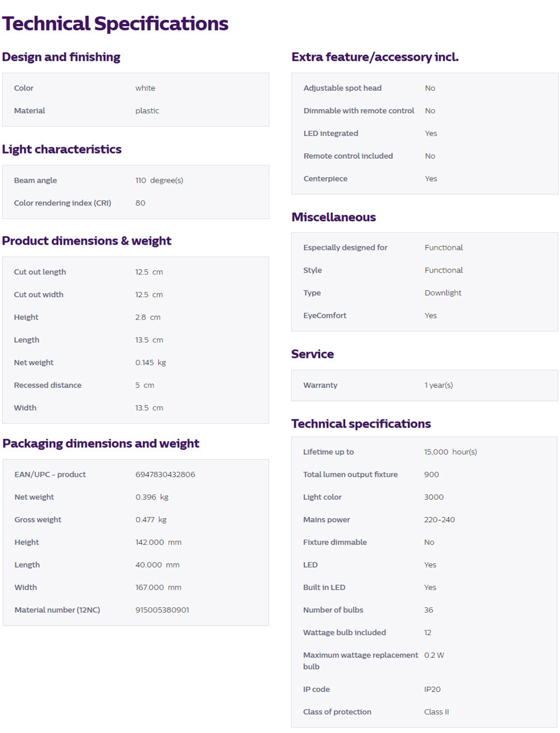This screenshot has width=560, height=733.
Task: Select the Light characteristics section title
Action: coord(62,149)
